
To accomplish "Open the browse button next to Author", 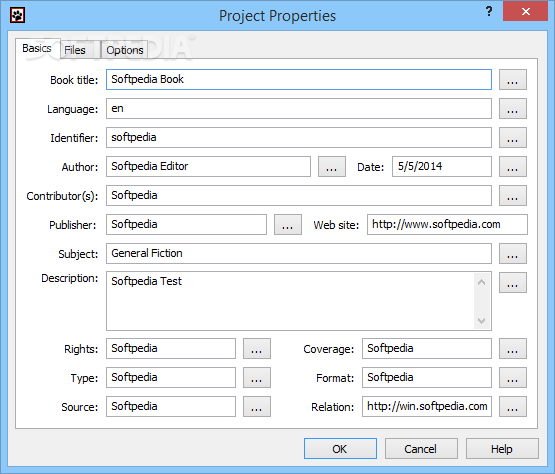I will pos(332,167).
